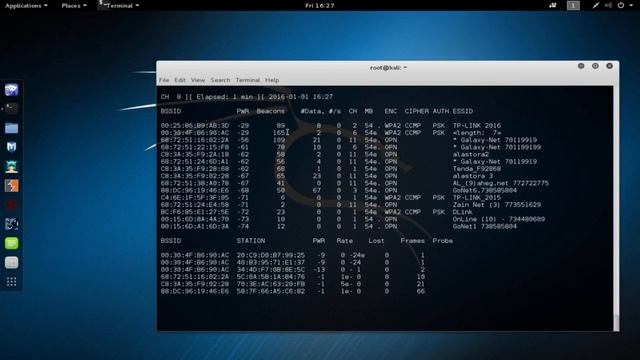Click the workspace indicator in top bar

[x=573, y=5]
